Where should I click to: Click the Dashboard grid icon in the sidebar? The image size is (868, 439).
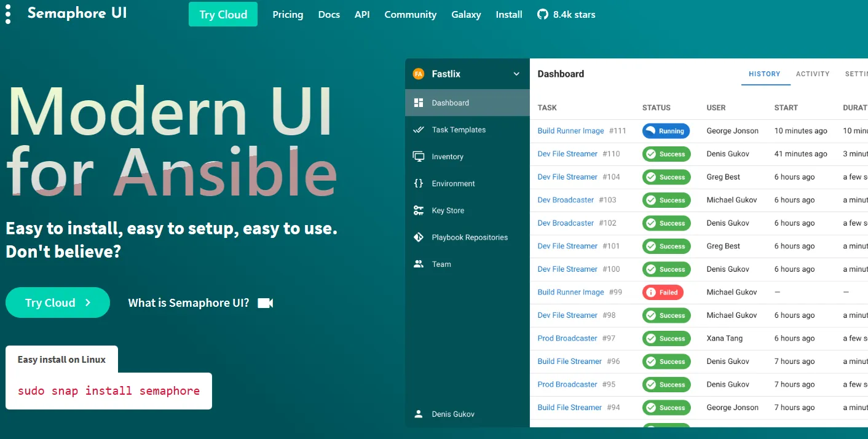pos(419,103)
